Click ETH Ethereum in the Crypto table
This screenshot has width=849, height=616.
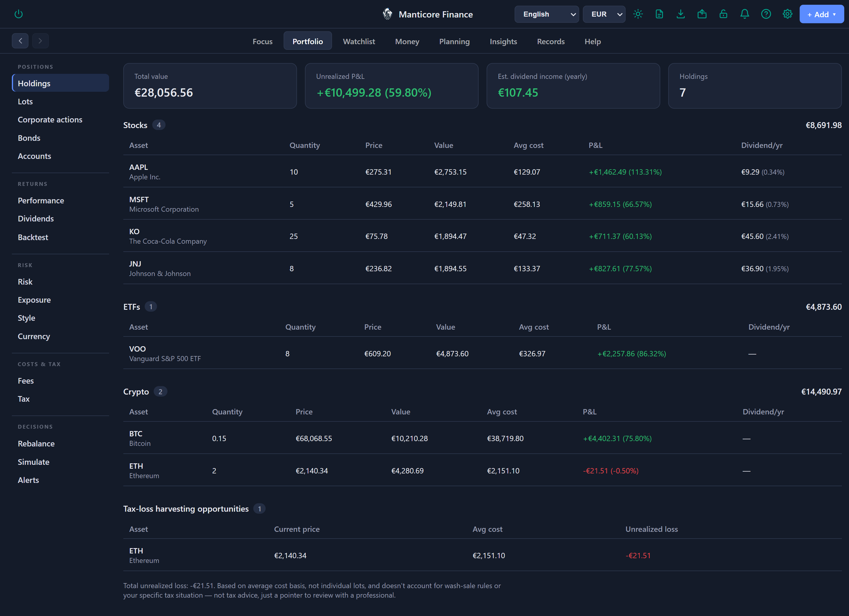482,470
